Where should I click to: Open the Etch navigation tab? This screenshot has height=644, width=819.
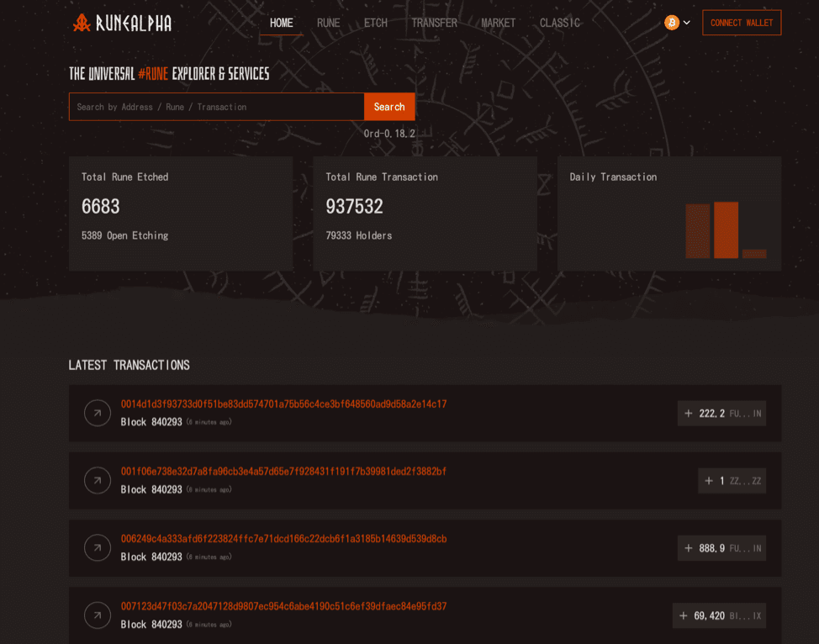click(375, 23)
